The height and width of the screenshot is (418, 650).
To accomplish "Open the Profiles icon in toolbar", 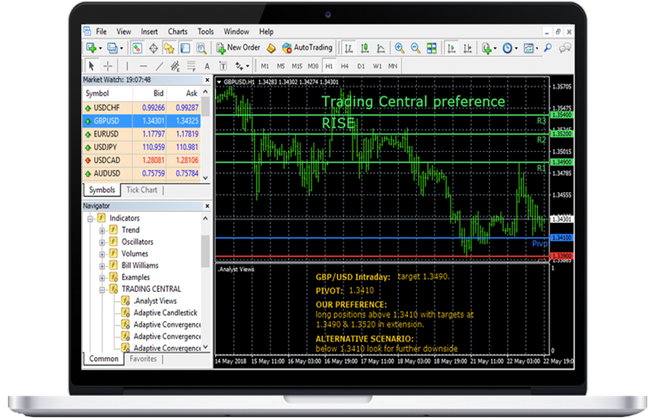I will [112, 48].
